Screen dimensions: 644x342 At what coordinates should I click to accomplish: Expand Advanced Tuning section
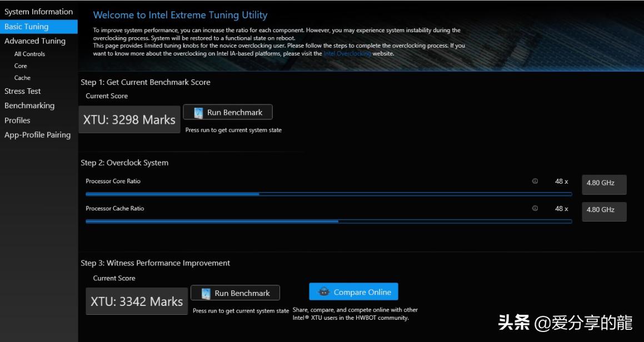[34, 41]
